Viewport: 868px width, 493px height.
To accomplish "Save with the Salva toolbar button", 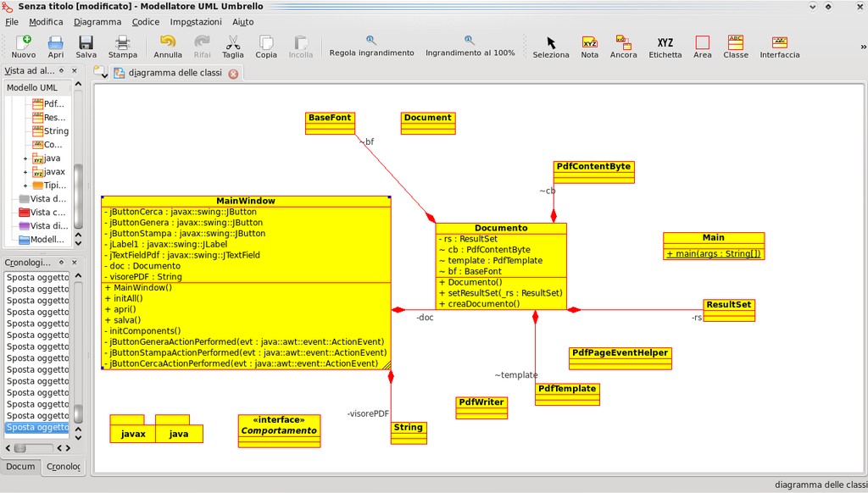I will (x=86, y=46).
